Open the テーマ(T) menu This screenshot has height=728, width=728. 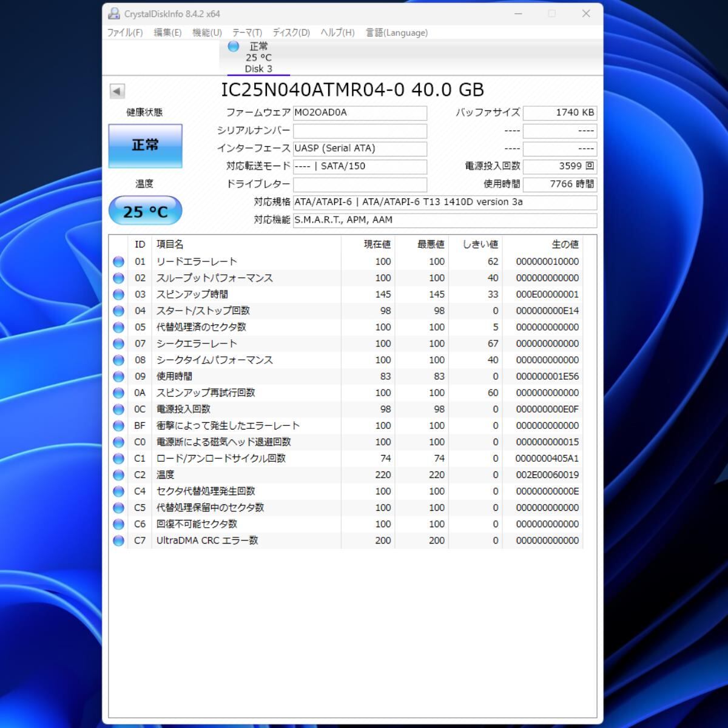click(x=247, y=33)
